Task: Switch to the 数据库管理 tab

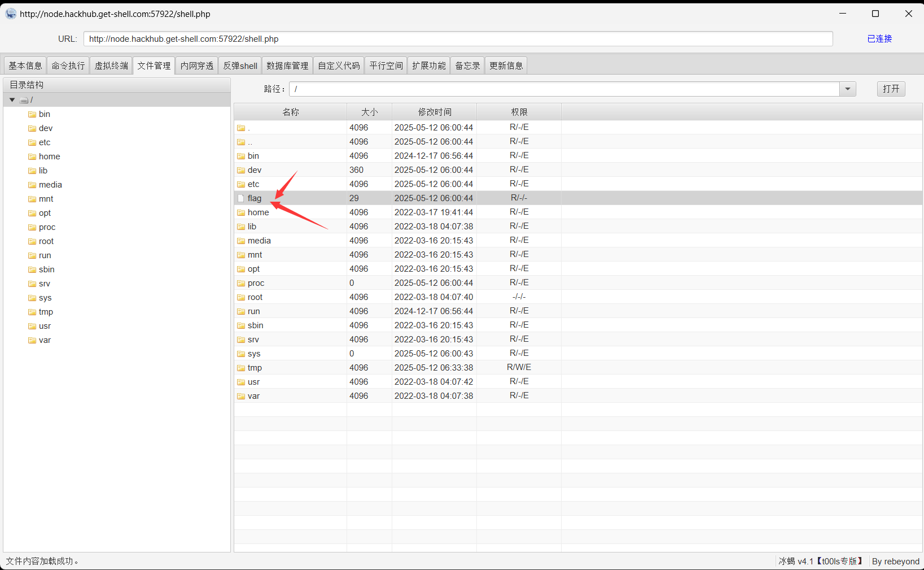Action: (287, 66)
